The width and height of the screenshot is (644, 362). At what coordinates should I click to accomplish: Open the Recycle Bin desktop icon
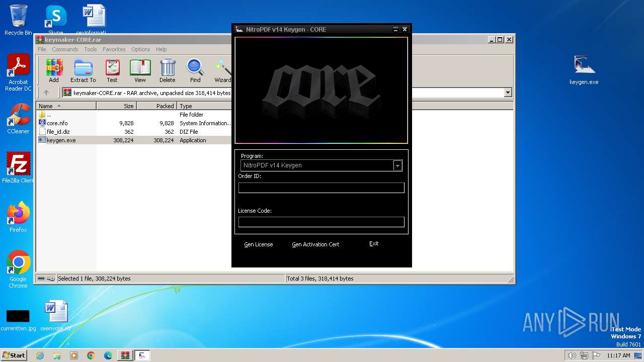point(18,20)
